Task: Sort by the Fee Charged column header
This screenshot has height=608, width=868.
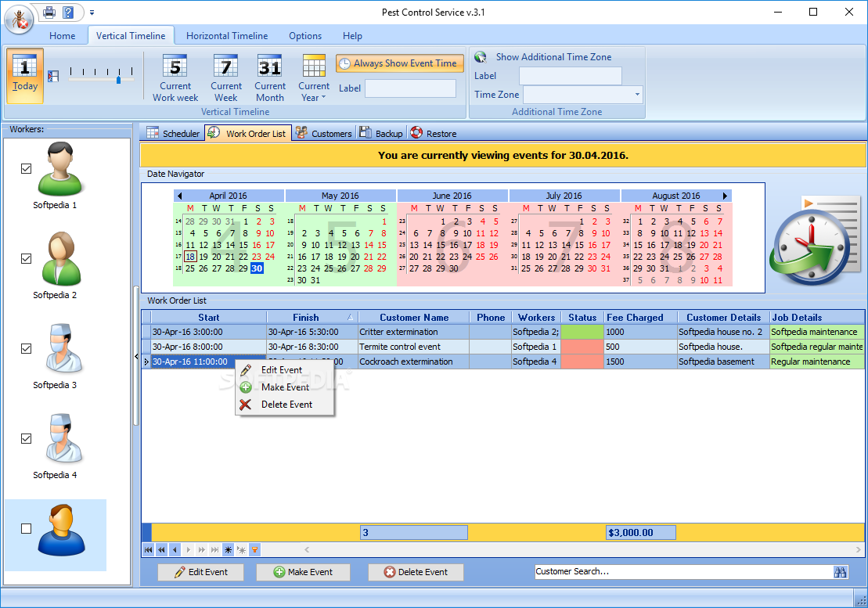Action: tap(641, 318)
